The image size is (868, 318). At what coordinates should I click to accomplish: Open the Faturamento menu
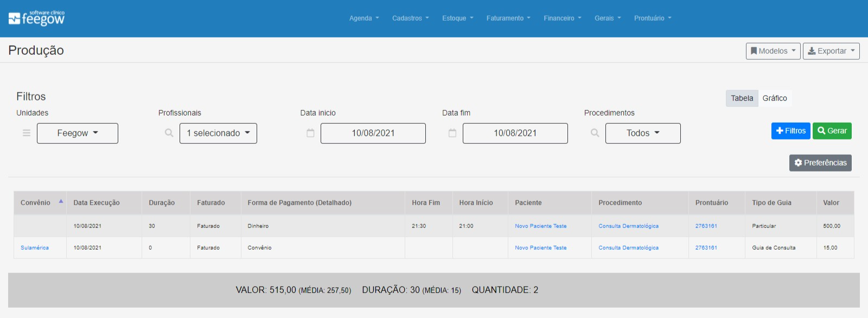click(508, 18)
